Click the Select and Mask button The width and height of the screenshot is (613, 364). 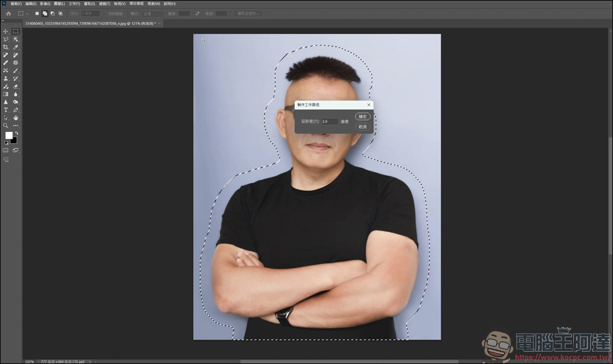tap(248, 13)
